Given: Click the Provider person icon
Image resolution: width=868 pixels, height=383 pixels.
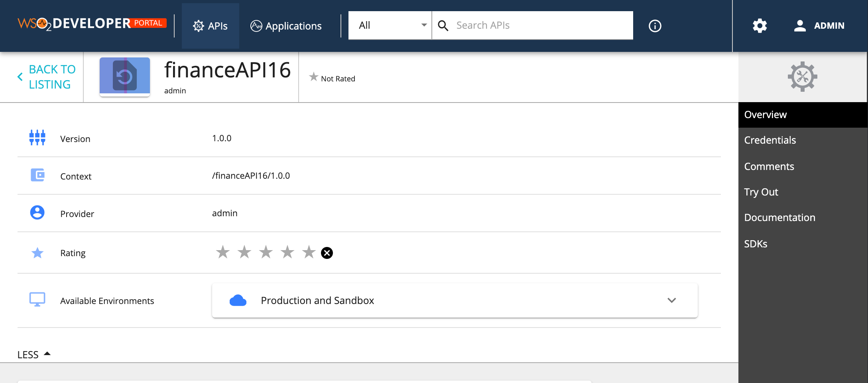Looking at the screenshot, I should (x=37, y=213).
